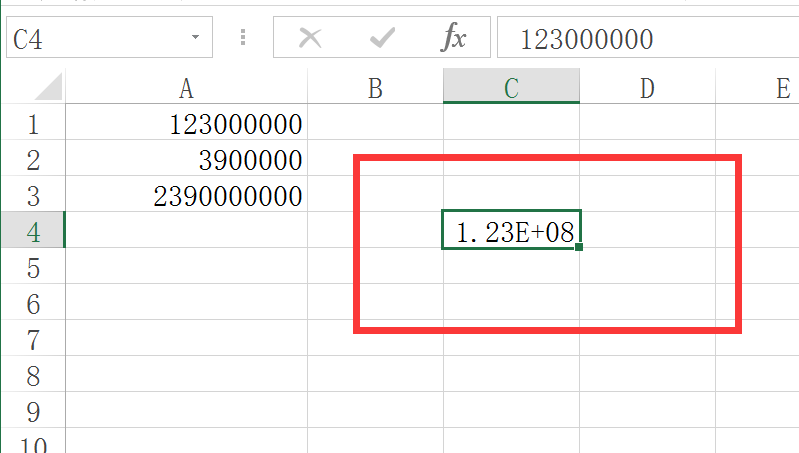Click the formula bar containing 123000000

coord(648,37)
